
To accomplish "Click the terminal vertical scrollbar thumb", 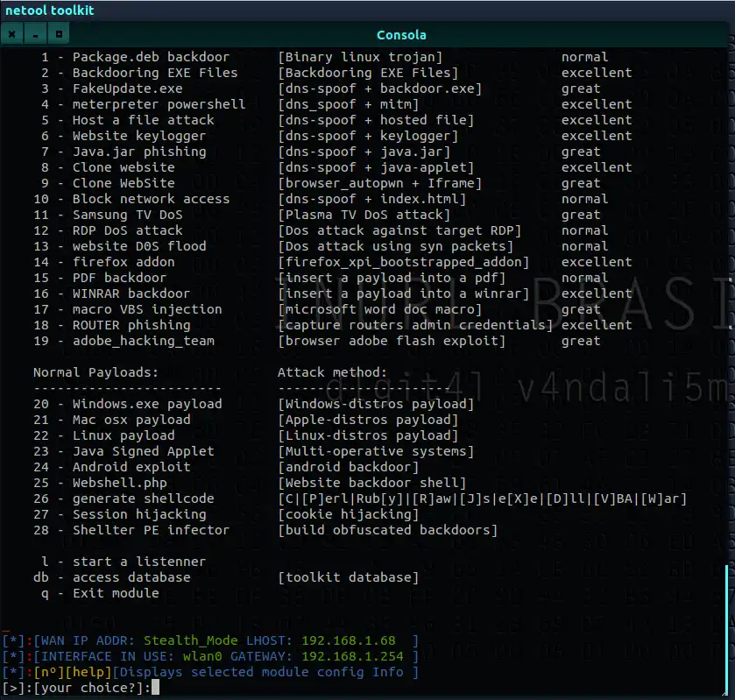I will click(x=726, y=630).
